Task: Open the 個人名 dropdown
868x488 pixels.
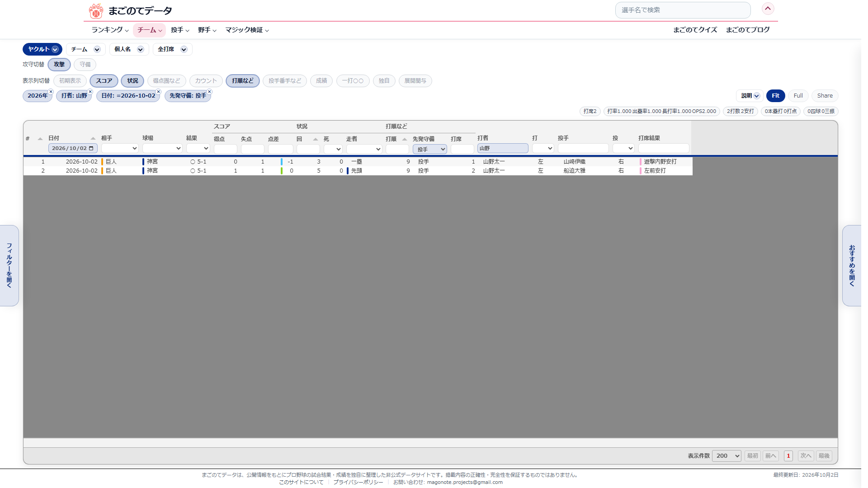Action: tap(129, 49)
